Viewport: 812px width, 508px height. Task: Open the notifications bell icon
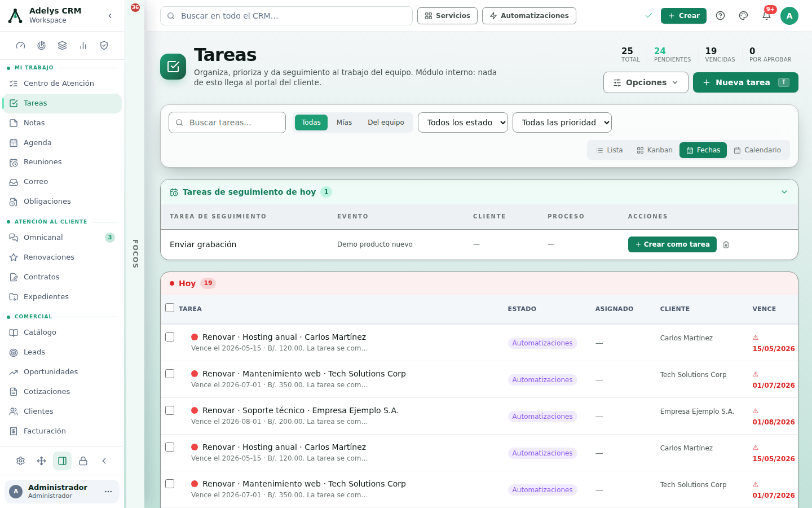click(766, 16)
